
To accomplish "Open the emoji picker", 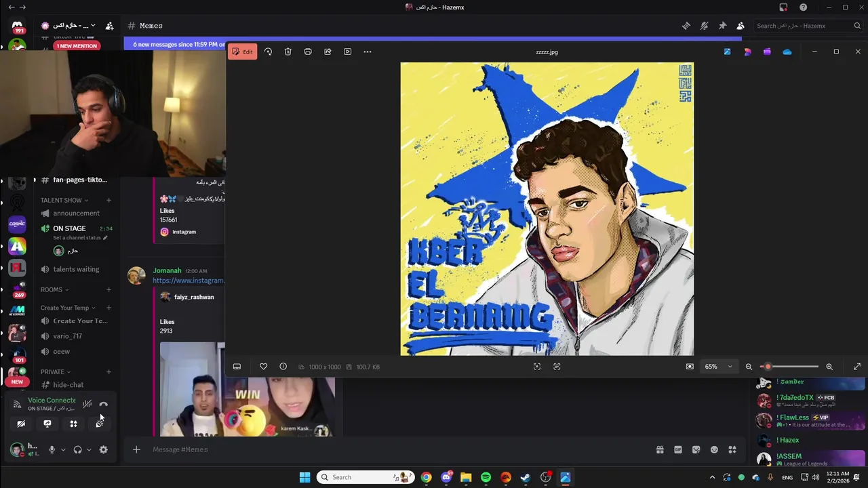I will 714,449.
